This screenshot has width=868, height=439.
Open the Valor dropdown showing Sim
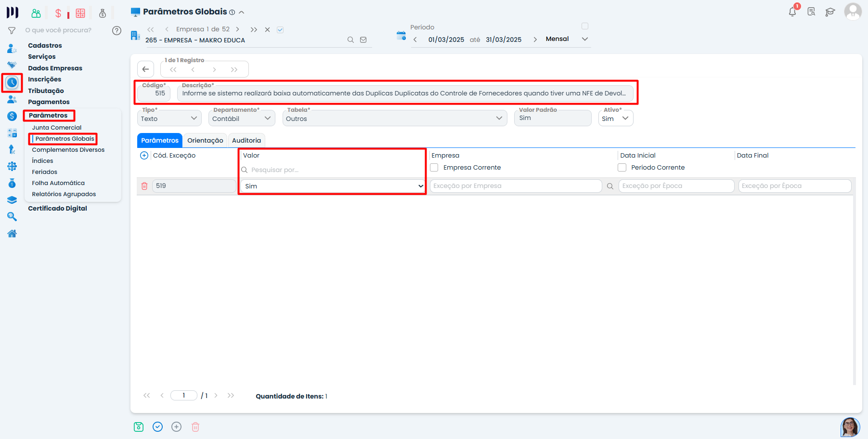coord(332,186)
